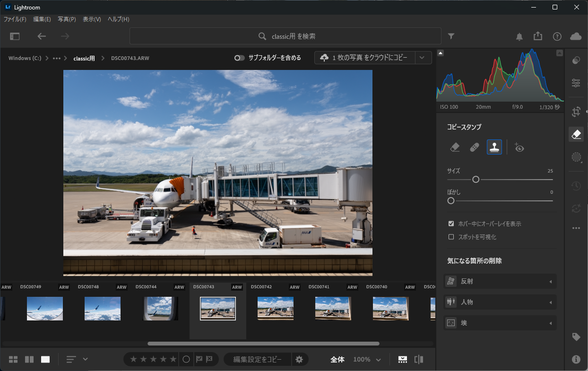Open the presets panel icon
Image resolution: width=588 pixels, height=371 pixels.
(x=576, y=60)
